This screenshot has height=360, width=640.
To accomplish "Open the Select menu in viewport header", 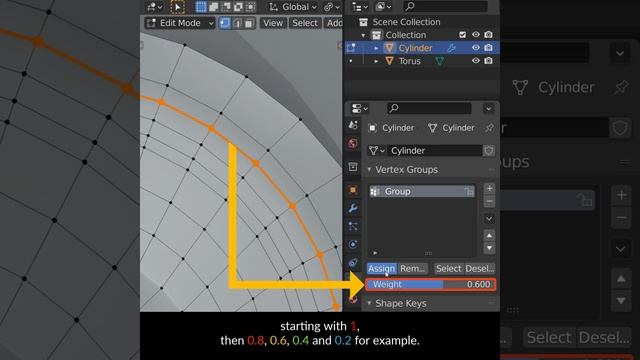I will pos(304,23).
